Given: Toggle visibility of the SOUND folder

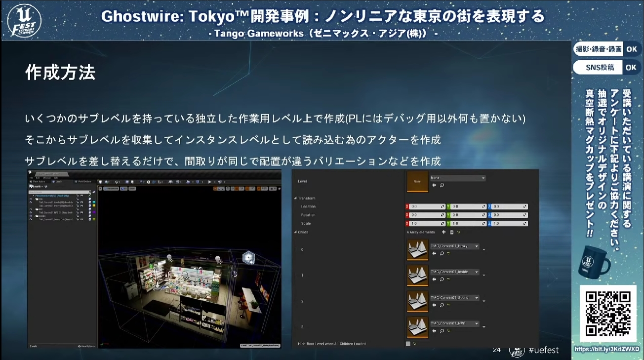Looking at the screenshot, I should tap(31, 216).
